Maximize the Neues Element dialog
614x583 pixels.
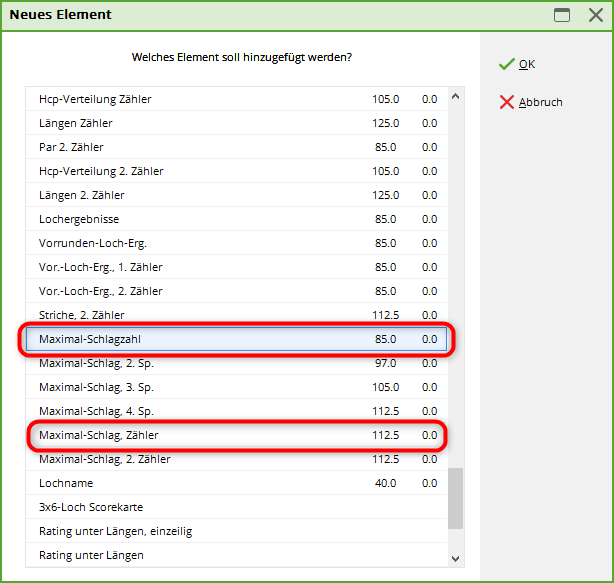[562, 15]
